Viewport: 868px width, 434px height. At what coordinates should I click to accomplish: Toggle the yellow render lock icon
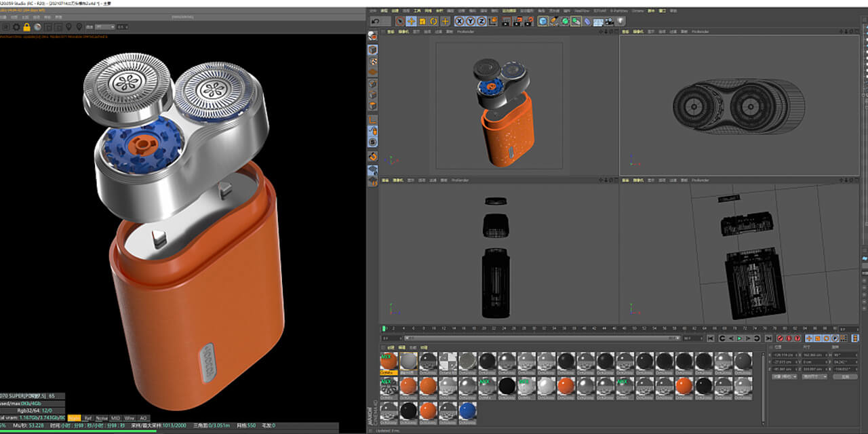click(x=27, y=27)
